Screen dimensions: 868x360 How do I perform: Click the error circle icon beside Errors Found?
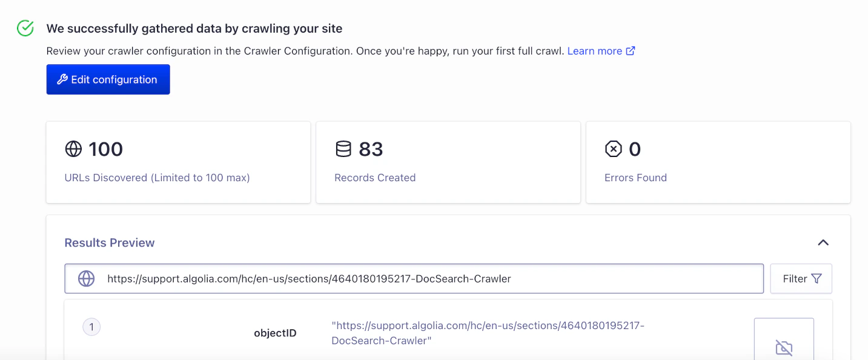pos(614,148)
